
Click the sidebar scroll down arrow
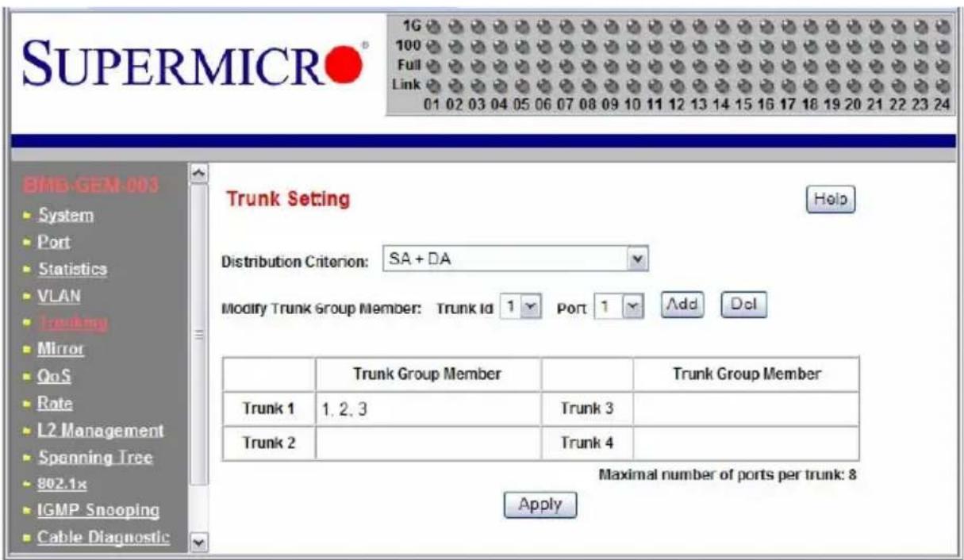[199, 544]
